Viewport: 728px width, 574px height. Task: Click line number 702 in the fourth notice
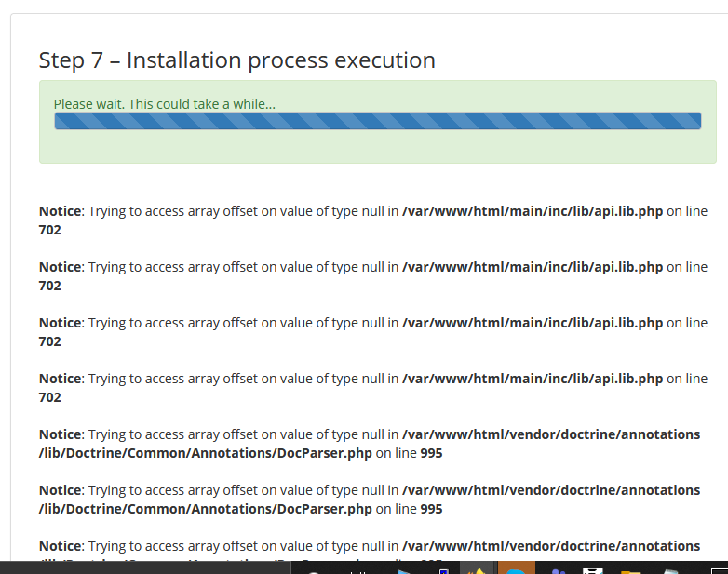pyautogui.click(x=50, y=397)
